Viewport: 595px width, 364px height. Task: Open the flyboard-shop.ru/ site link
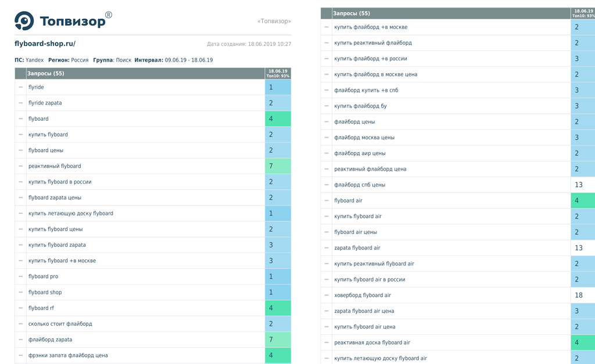click(x=45, y=44)
